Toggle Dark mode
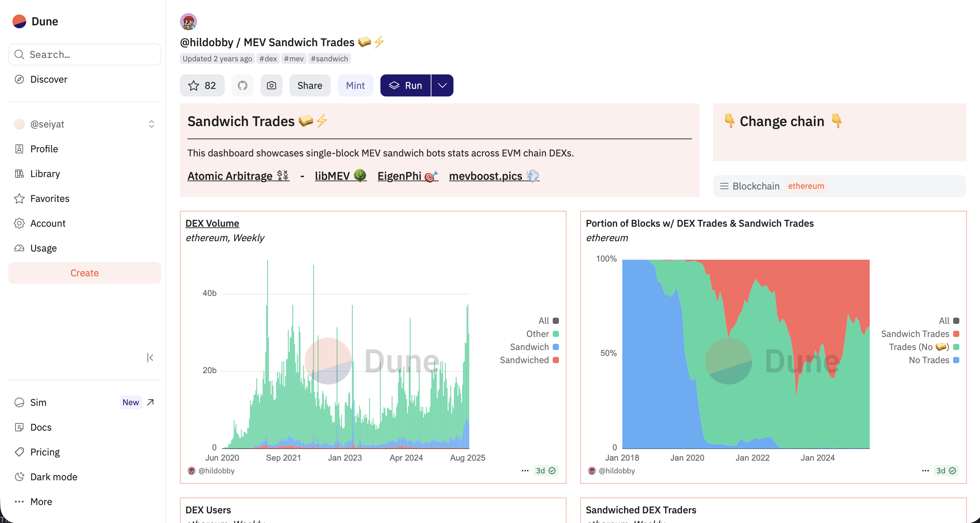980x523 pixels. (53, 476)
